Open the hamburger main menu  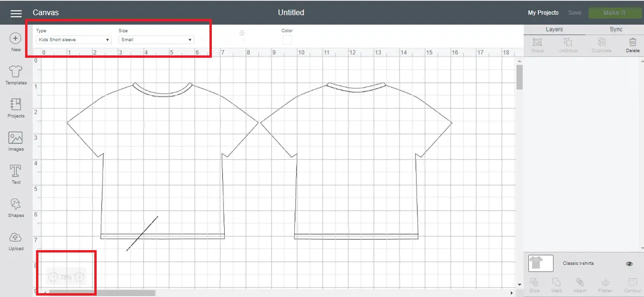[16, 13]
